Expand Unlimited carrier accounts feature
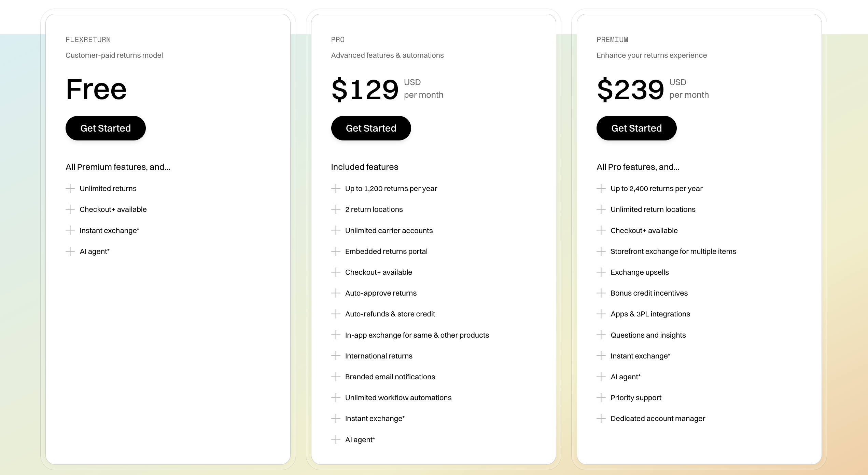868x475 pixels. 336,231
